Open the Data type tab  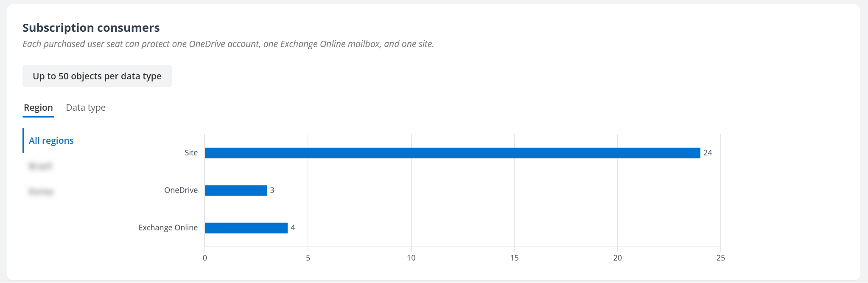(86, 108)
